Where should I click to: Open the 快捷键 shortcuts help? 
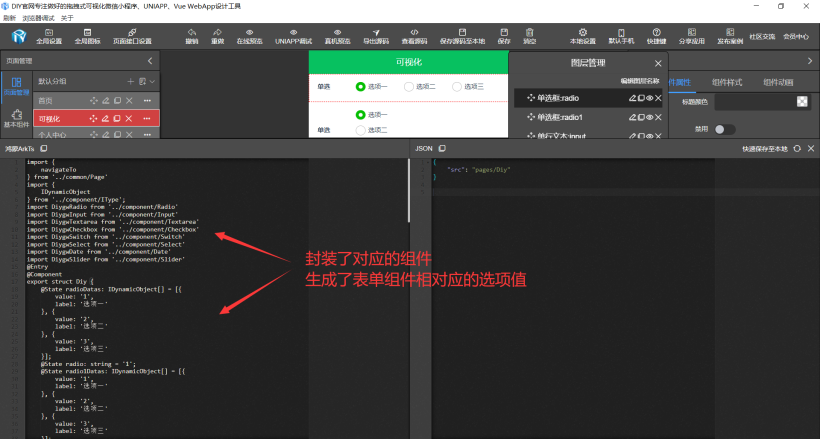point(656,37)
